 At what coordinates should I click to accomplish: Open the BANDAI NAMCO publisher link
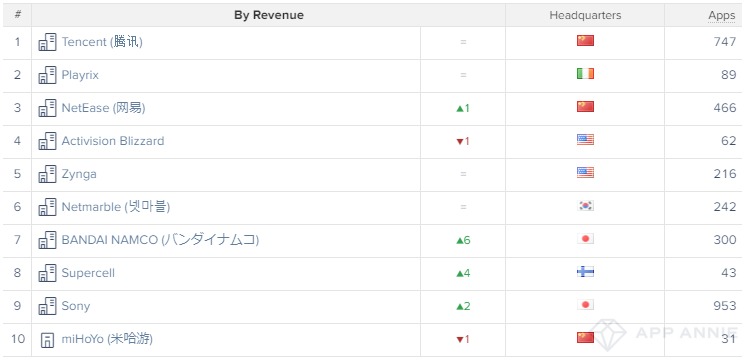[x=160, y=240]
